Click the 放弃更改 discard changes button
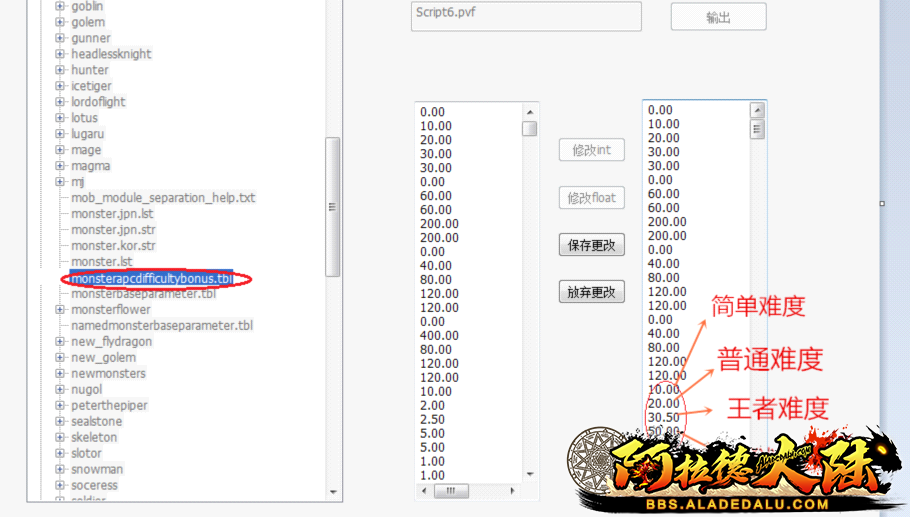 (x=592, y=293)
